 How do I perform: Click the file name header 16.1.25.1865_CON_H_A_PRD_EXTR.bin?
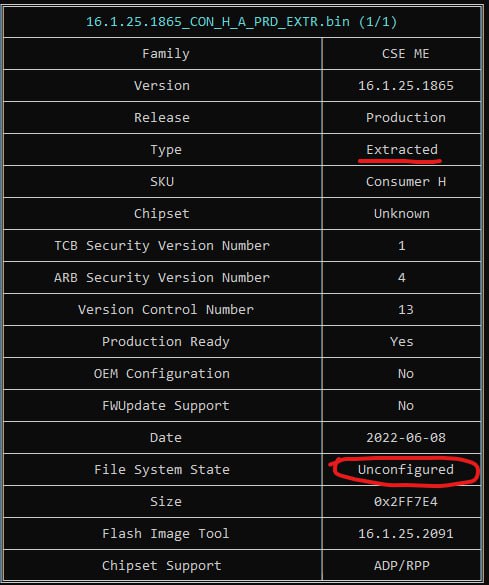click(242, 22)
